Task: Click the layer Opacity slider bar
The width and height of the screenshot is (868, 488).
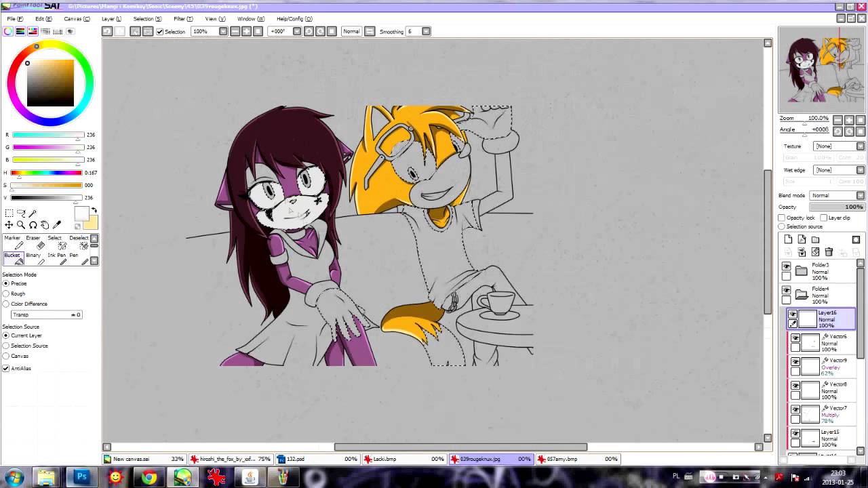Action: click(837, 207)
